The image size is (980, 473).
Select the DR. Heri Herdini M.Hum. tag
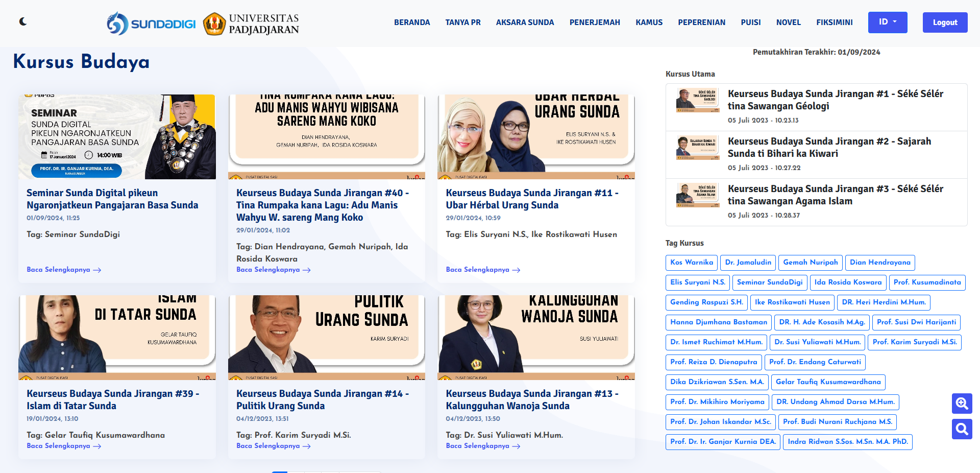coord(884,302)
